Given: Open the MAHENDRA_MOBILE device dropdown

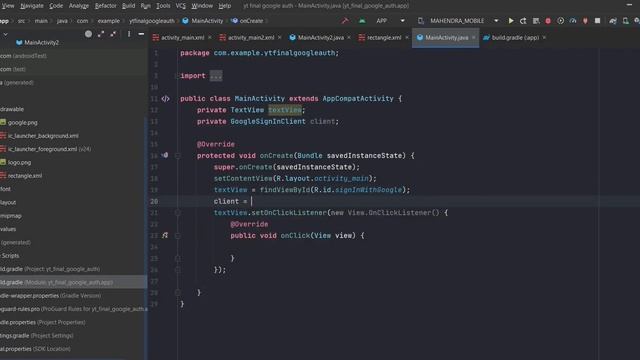Looking at the screenshot, I should [x=496, y=20].
